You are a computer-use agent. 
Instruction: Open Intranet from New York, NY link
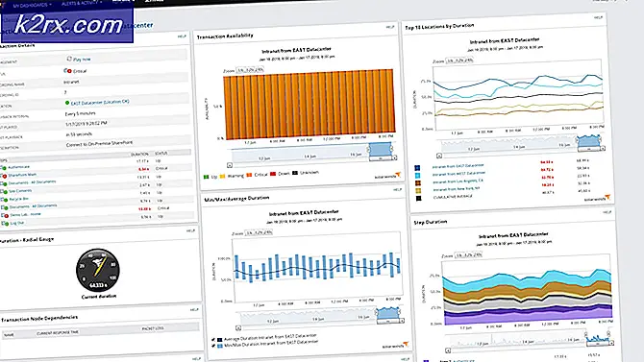click(457, 189)
